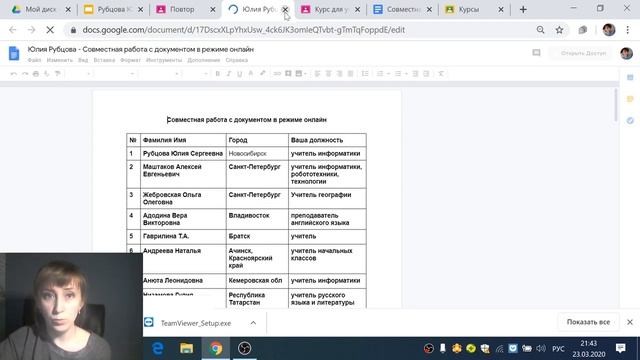The image size is (640, 360).
Task: Run spelling check from toolbar
Action: 47,74
